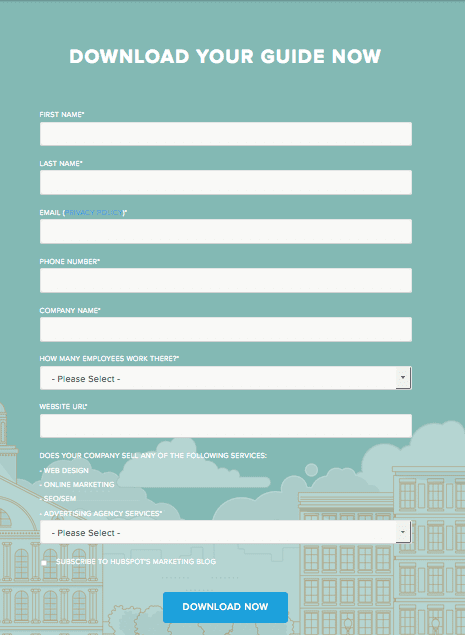Viewport: 465px width, 635px height.
Task: Click into the Phone Number field
Action: 226,280
